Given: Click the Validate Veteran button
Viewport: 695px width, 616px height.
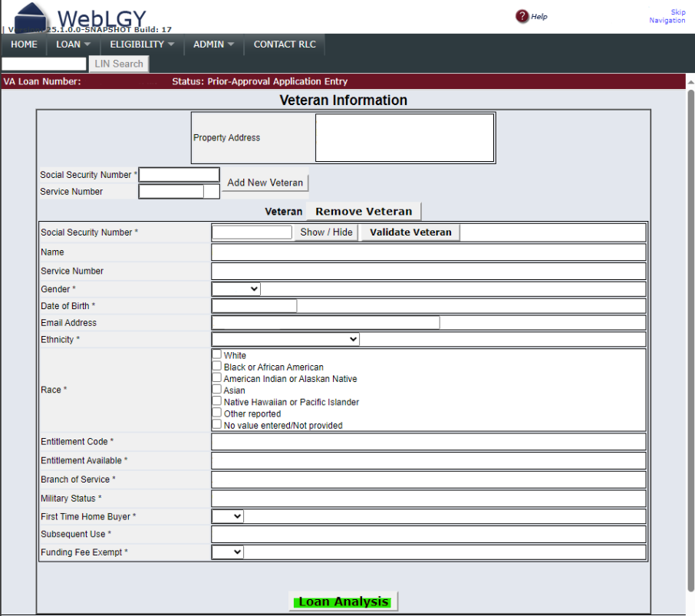Looking at the screenshot, I should tap(410, 232).
